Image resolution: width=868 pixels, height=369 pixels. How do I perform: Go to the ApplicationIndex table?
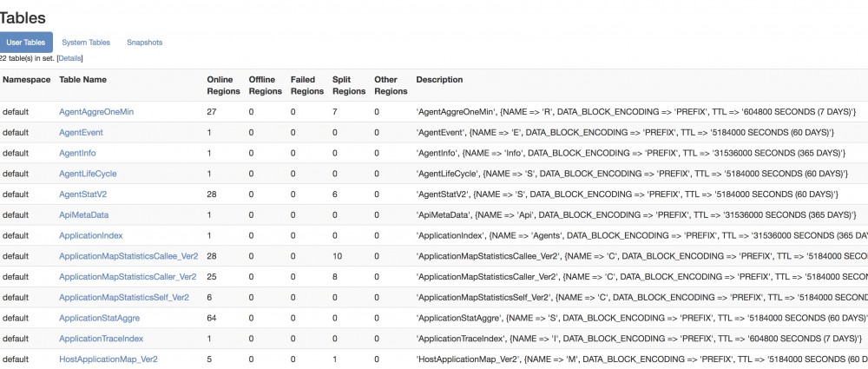tap(91, 235)
